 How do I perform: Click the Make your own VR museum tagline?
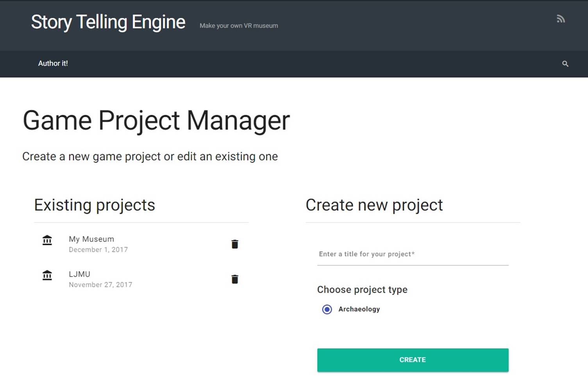point(239,25)
